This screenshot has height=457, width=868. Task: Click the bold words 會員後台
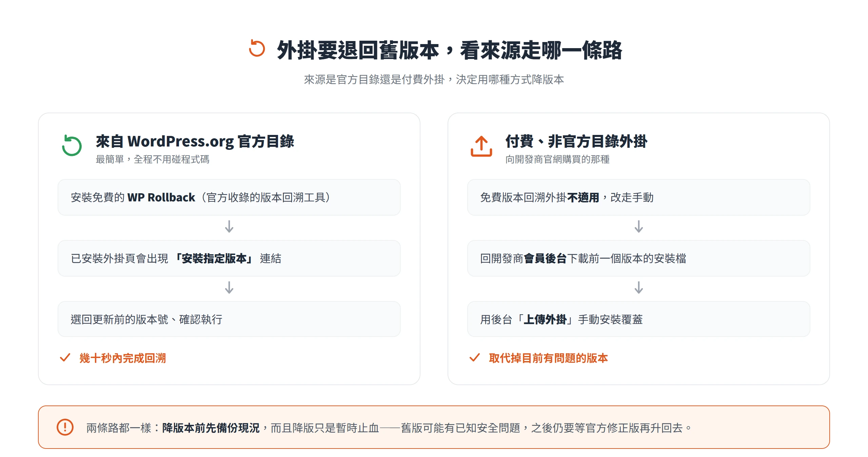click(x=545, y=258)
